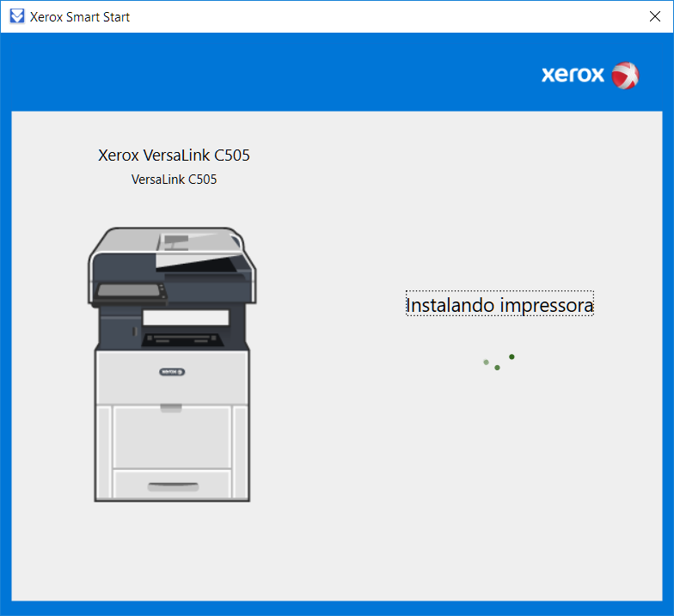Click the bottom paper tray handle
674x616 pixels.
(172, 487)
